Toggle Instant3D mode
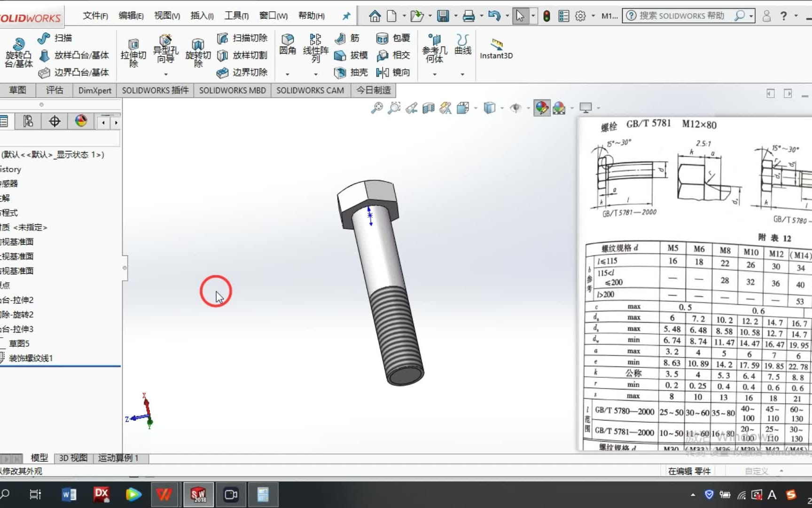The image size is (812, 508). (x=496, y=49)
